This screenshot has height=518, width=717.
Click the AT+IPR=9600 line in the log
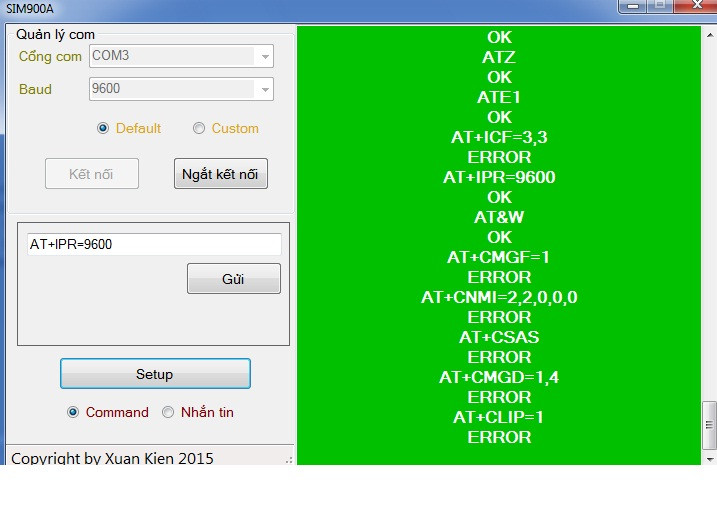[x=499, y=177]
